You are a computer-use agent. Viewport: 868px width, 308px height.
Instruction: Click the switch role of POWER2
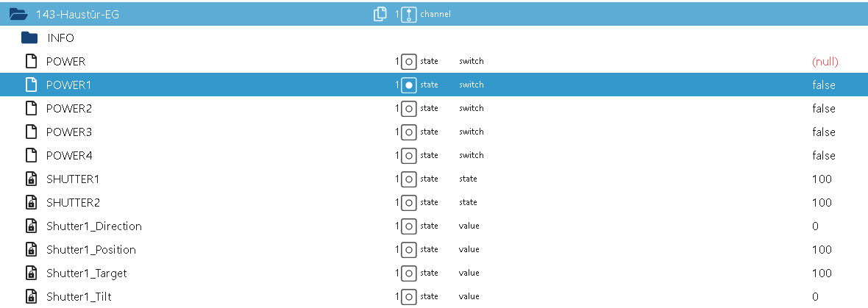472,109
